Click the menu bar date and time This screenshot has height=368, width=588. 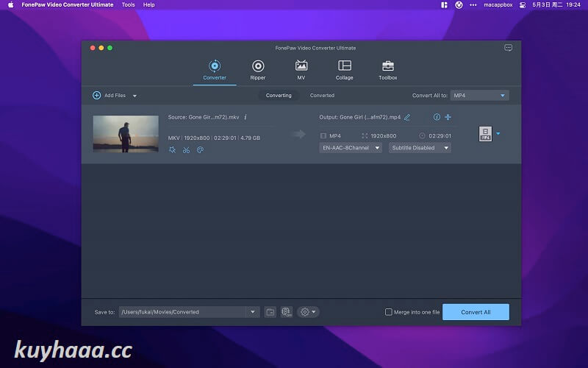pos(556,5)
